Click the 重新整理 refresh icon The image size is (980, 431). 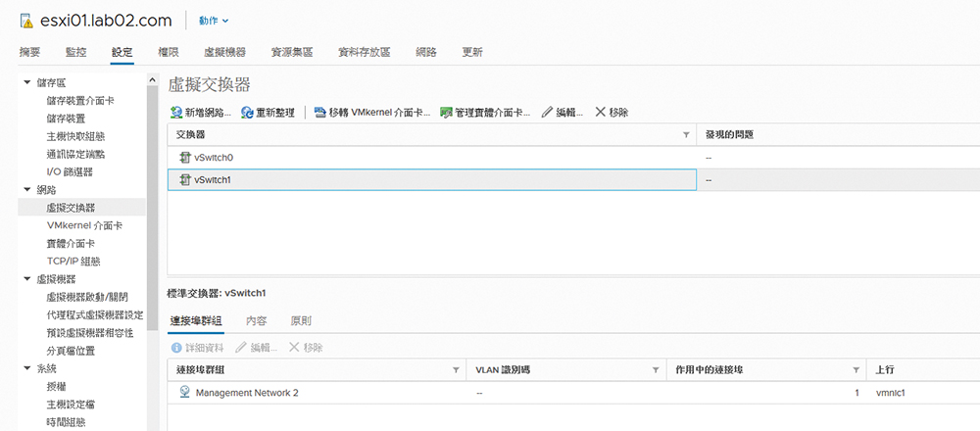[247, 113]
